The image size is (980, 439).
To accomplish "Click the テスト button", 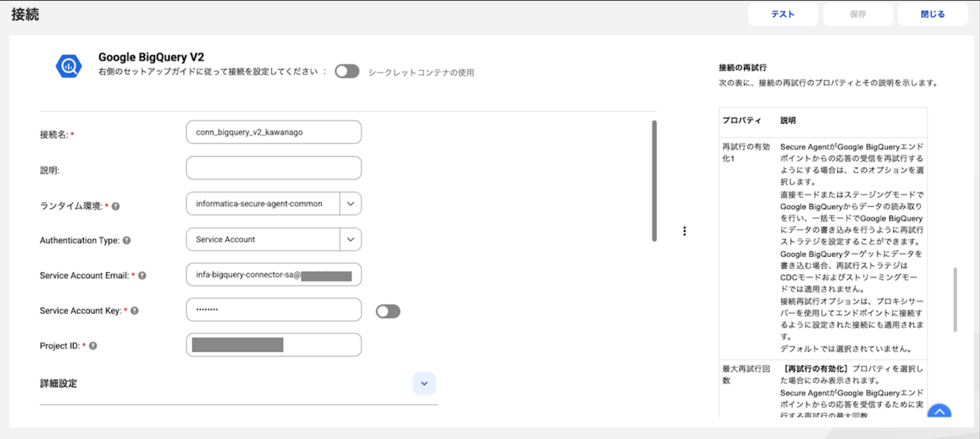I will 783,14.
